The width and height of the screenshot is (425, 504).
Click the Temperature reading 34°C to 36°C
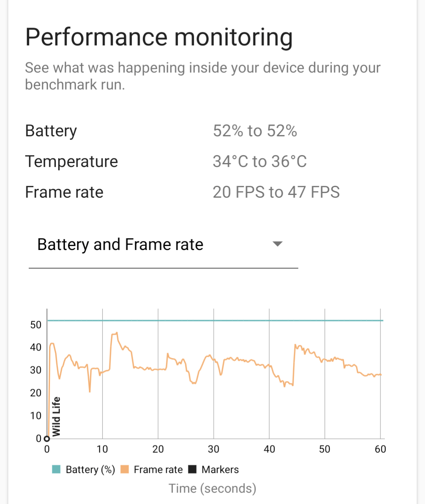click(x=260, y=161)
